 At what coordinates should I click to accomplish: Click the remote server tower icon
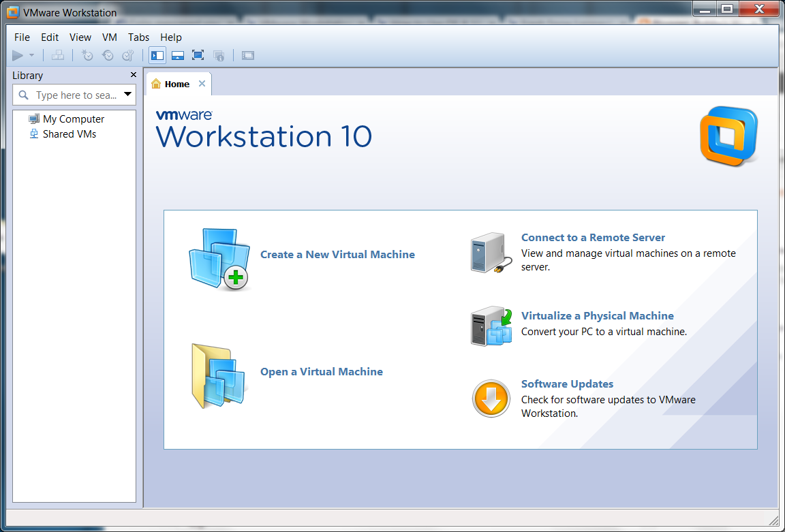(491, 253)
